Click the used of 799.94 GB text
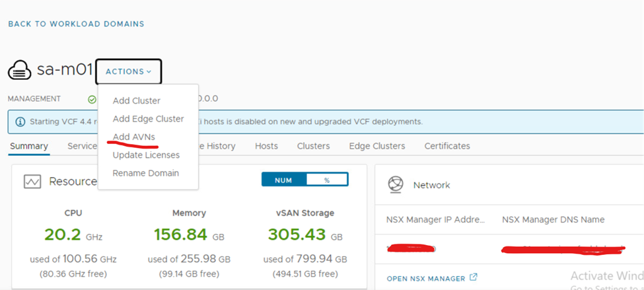The image size is (644, 290). pyautogui.click(x=305, y=259)
